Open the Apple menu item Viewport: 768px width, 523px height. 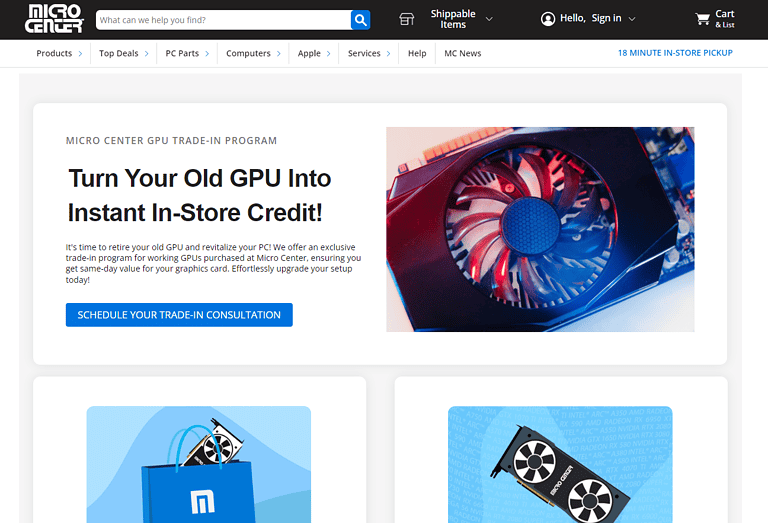tap(314, 53)
